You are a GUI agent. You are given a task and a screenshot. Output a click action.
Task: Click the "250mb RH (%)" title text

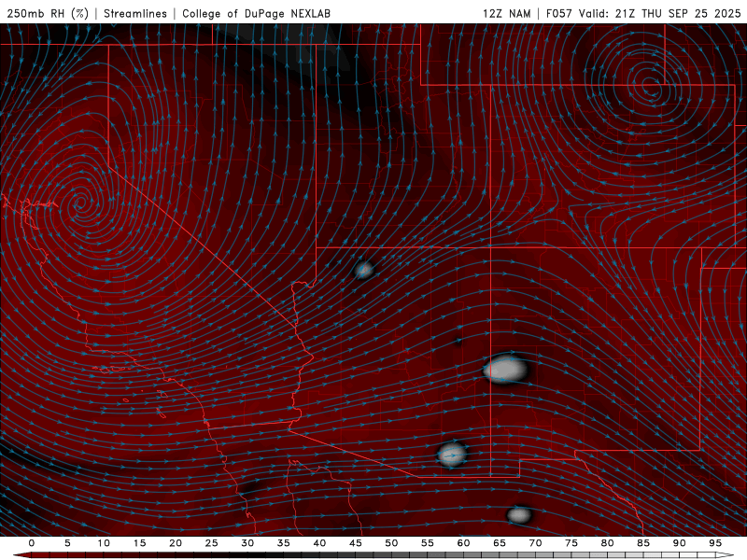48,13
